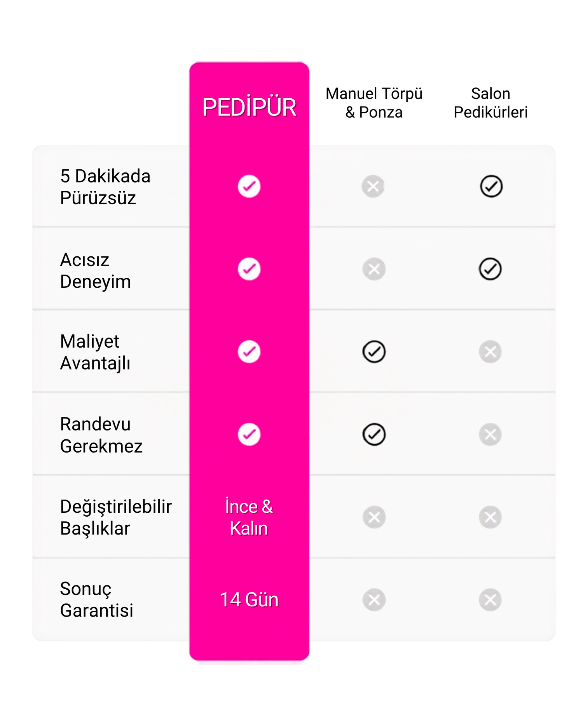Click PEDİPÜR checkmark for 5 Dakikada Pürüzsüz
The image size is (583, 728).
(x=249, y=186)
